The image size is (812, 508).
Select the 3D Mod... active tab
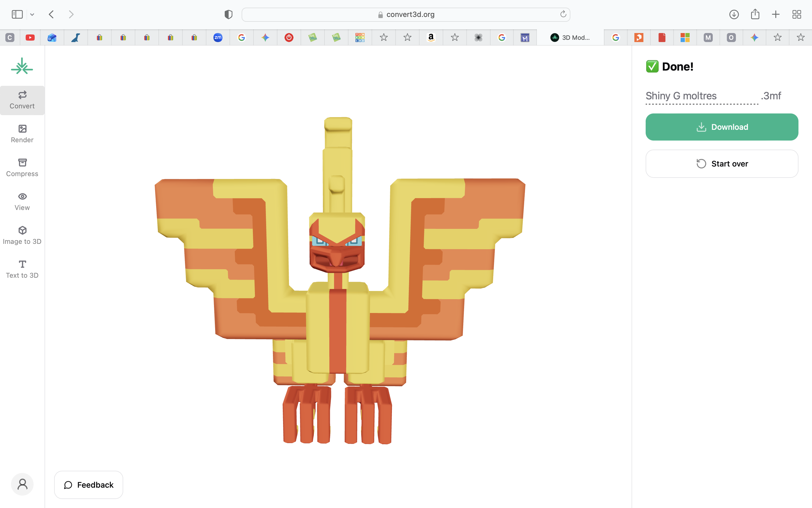(570, 38)
